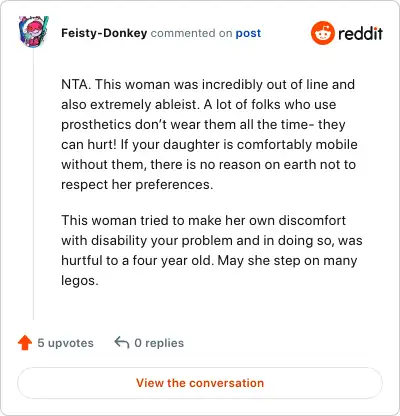The image size is (400, 416).
Task: Click the word 'prosthetics' in the comment
Action: point(96,125)
